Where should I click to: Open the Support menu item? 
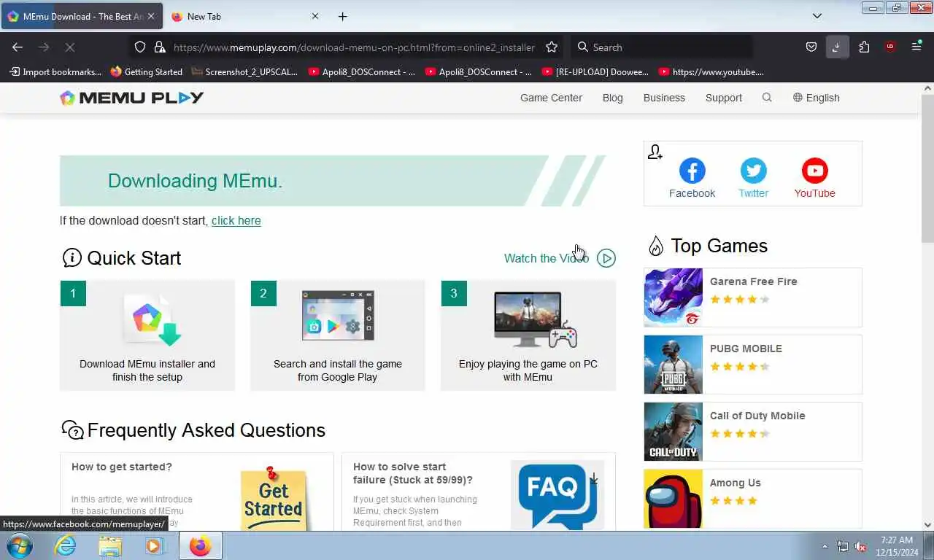tap(724, 98)
